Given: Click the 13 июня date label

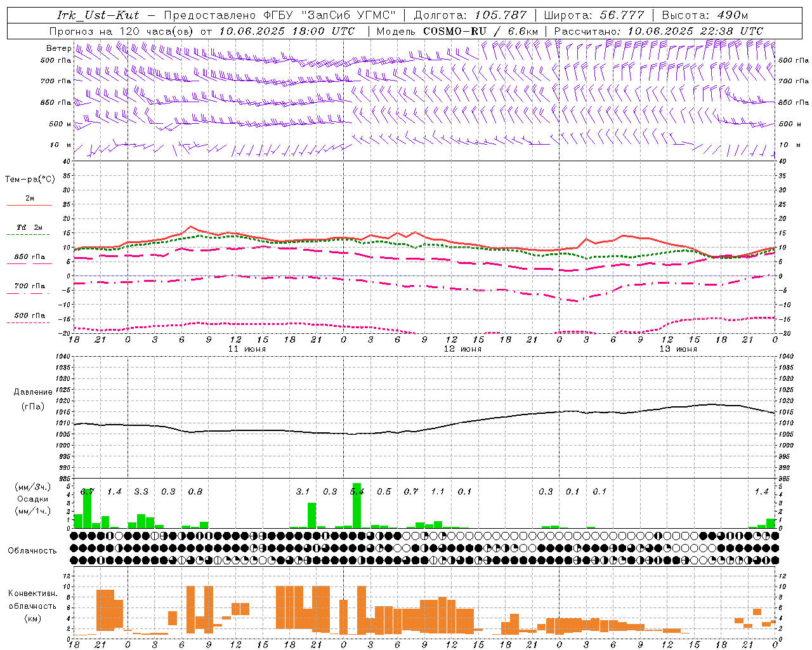Looking at the screenshot, I should tap(678, 349).
